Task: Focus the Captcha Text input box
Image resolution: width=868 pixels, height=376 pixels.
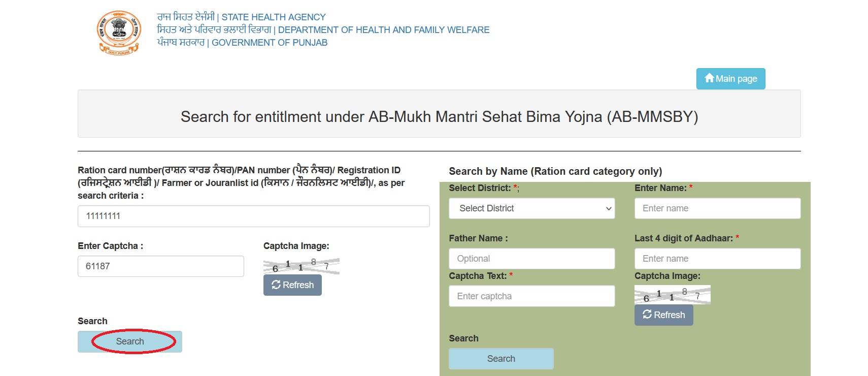Action: [x=531, y=296]
